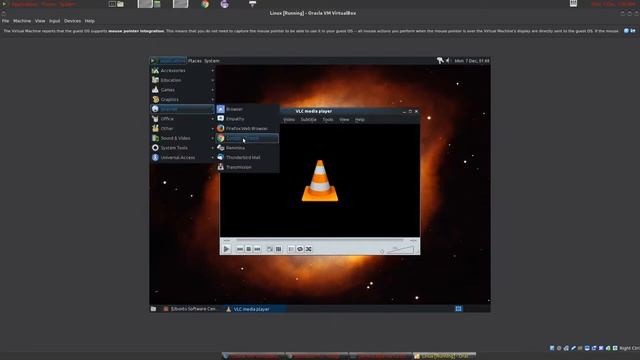Open the Places menu in guest panel
This screenshot has height=360, width=640.
click(x=195, y=61)
